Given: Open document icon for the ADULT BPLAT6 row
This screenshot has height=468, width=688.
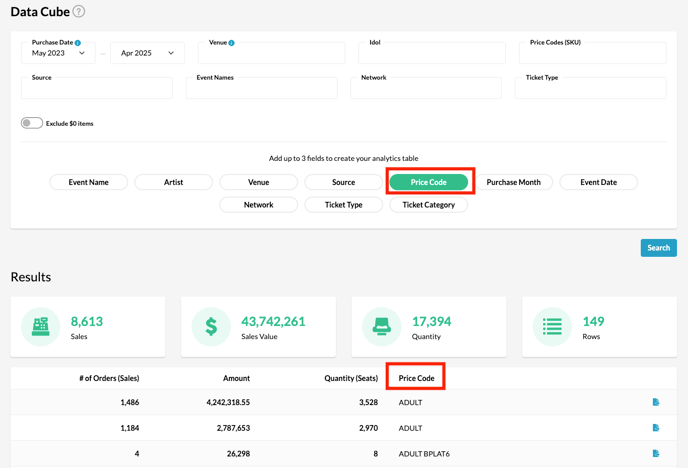Looking at the screenshot, I should coord(656,454).
